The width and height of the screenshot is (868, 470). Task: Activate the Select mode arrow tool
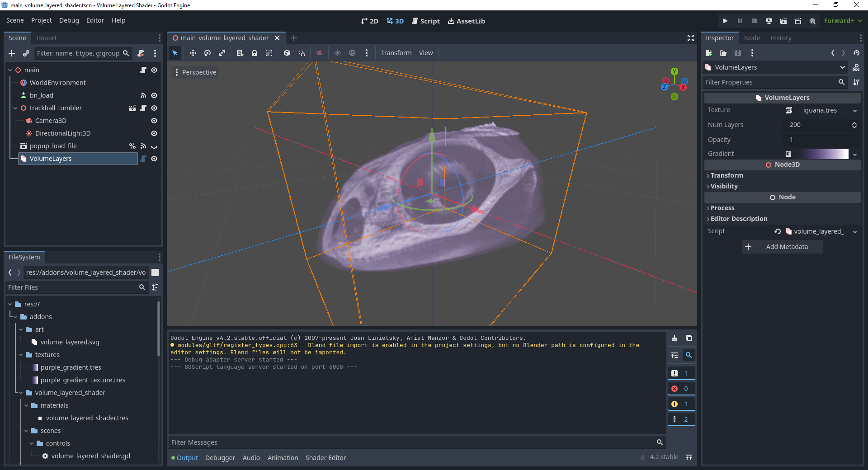coord(175,53)
